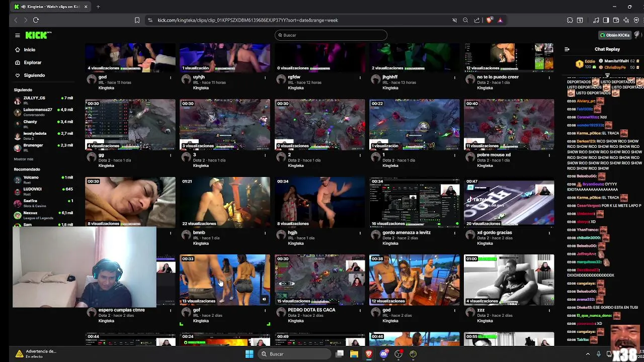
Task: Unmute the tab's audio in address bar
Action: [454, 20]
